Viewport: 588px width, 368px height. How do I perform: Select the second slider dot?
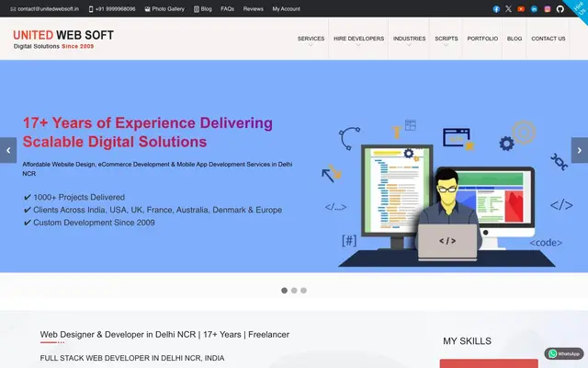tap(294, 291)
